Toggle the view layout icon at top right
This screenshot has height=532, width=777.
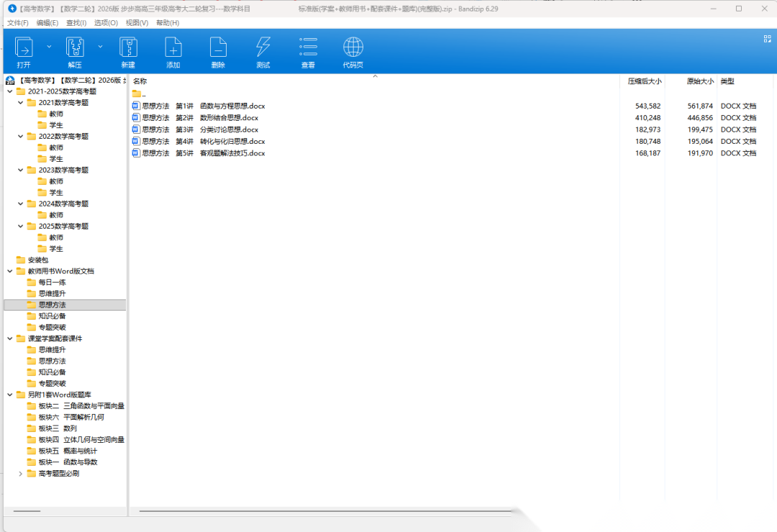click(767, 40)
